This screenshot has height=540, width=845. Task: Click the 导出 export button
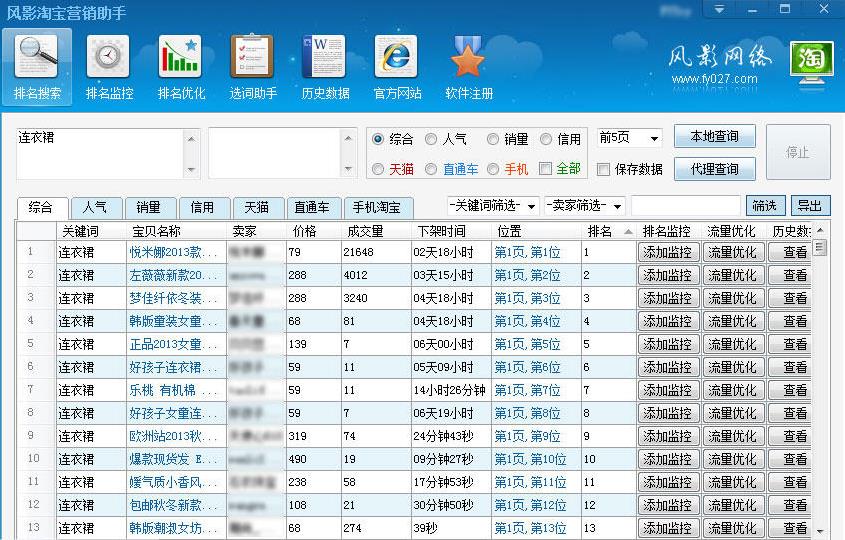(810, 206)
